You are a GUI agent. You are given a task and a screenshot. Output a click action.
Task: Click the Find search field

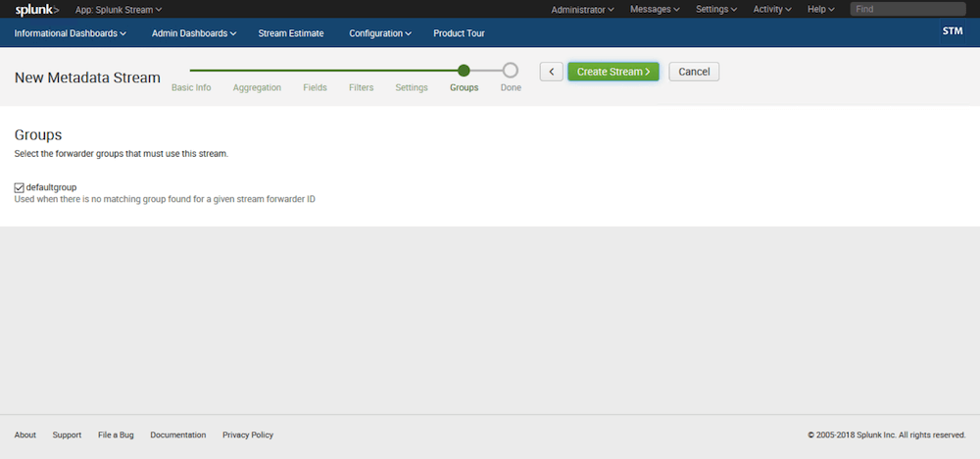point(907,10)
